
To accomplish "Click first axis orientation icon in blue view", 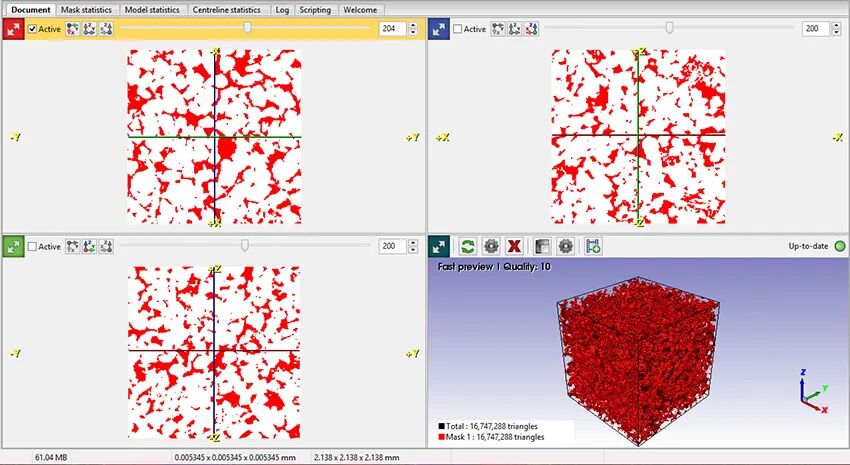I will coord(498,29).
